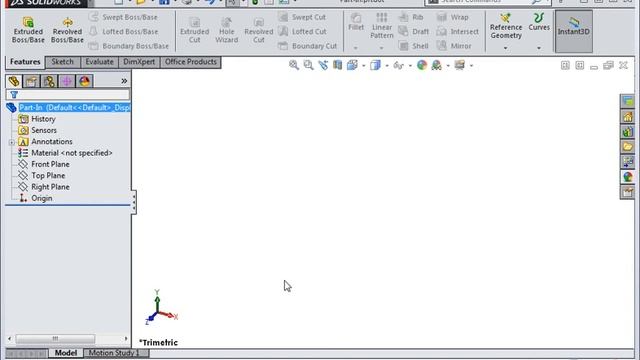Select Material <not specified> item
The width and height of the screenshot is (640, 360).
71,153
